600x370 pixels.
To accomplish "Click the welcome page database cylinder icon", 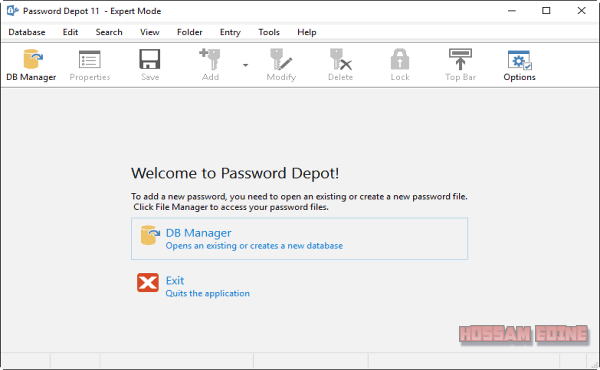I will [x=150, y=235].
